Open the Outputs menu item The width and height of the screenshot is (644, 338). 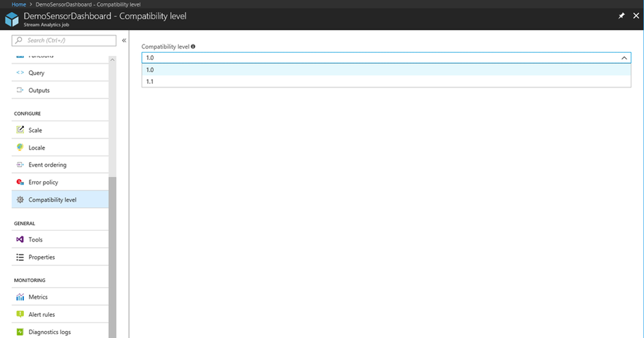point(60,90)
